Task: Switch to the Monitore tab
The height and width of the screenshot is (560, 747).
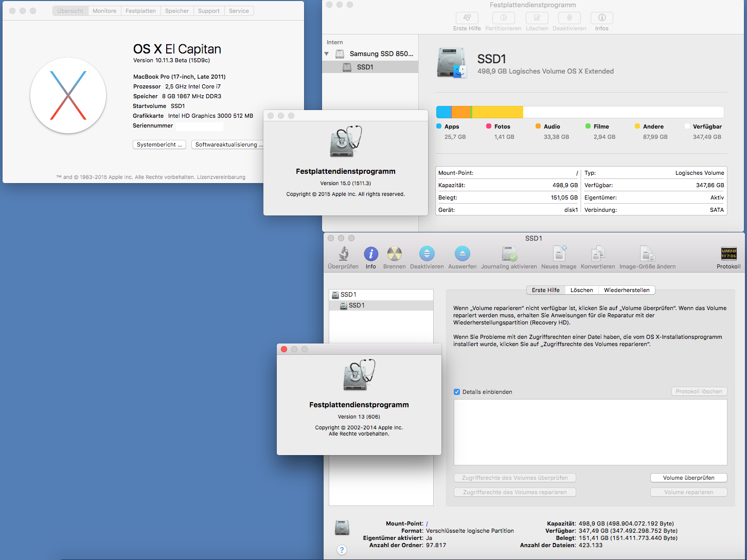Action: 104,11
